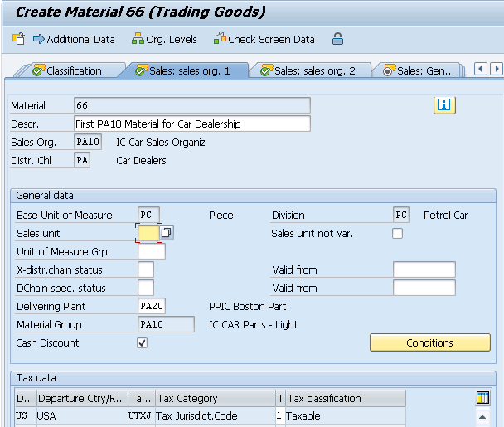Viewport: 504px width, 427px height.
Task: Click the create/copy material toolbar icon
Action: [18, 39]
